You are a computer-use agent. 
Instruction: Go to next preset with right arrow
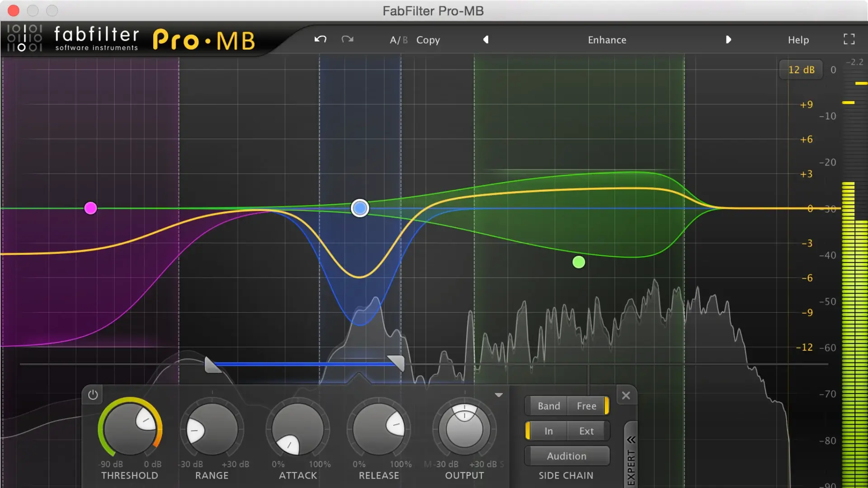click(x=728, y=40)
